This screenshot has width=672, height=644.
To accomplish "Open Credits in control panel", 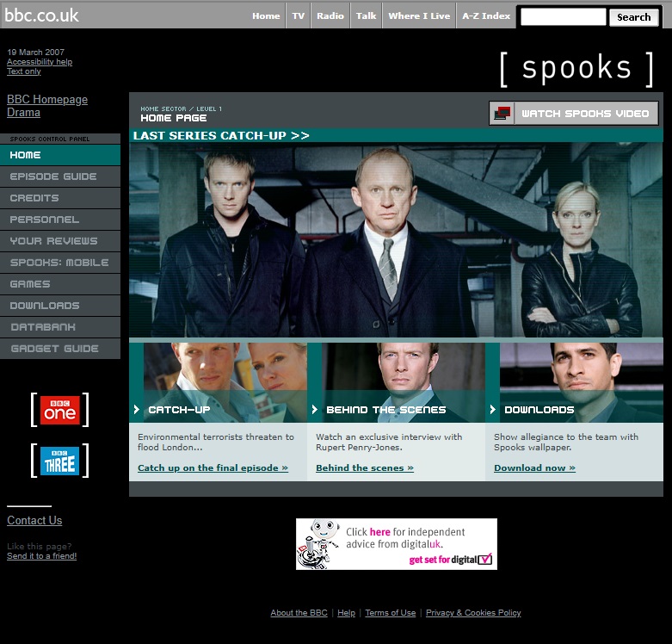I will (x=60, y=198).
